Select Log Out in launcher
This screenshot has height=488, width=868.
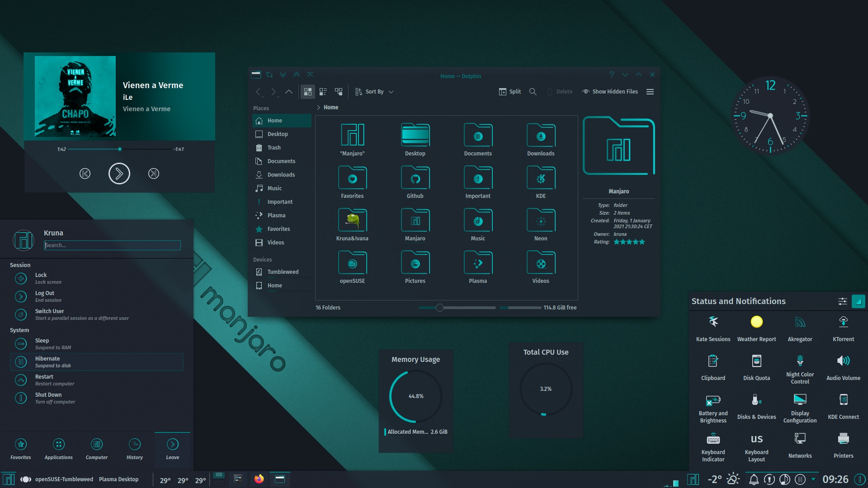pos(96,296)
